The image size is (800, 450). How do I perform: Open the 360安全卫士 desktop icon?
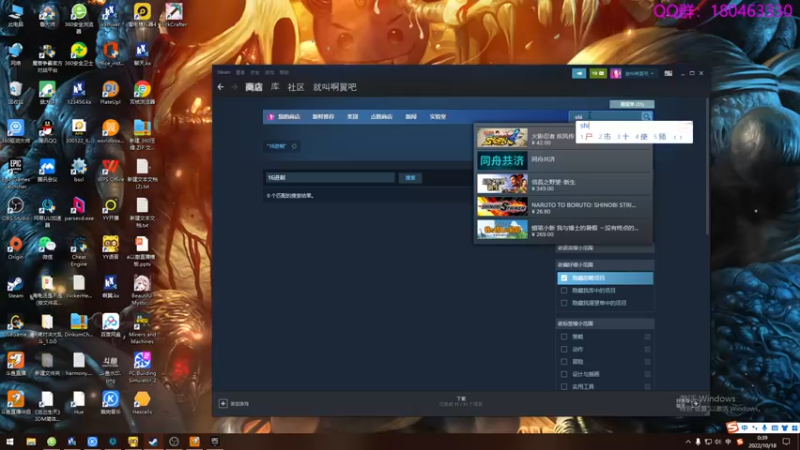click(79, 54)
